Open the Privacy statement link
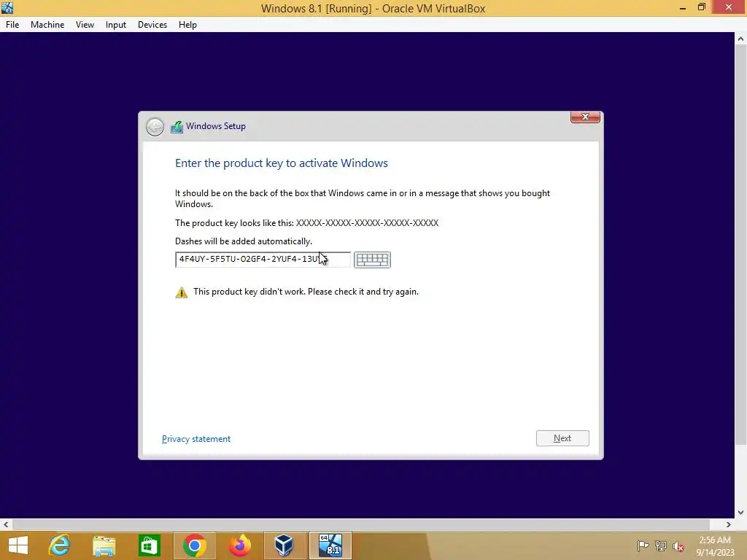The height and width of the screenshot is (560, 747). coord(196,438)
